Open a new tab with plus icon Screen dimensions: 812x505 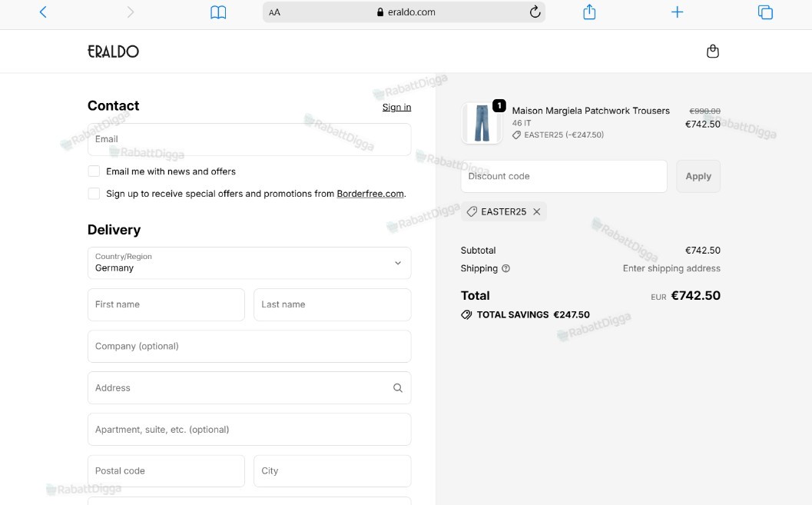tap(677, 12)
